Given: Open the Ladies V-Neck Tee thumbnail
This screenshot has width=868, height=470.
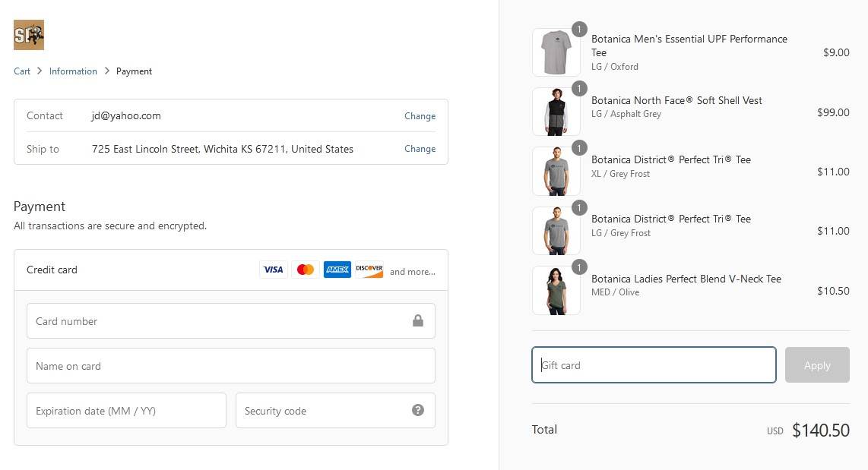Looking at the screenshot, I should coord(556,290).
